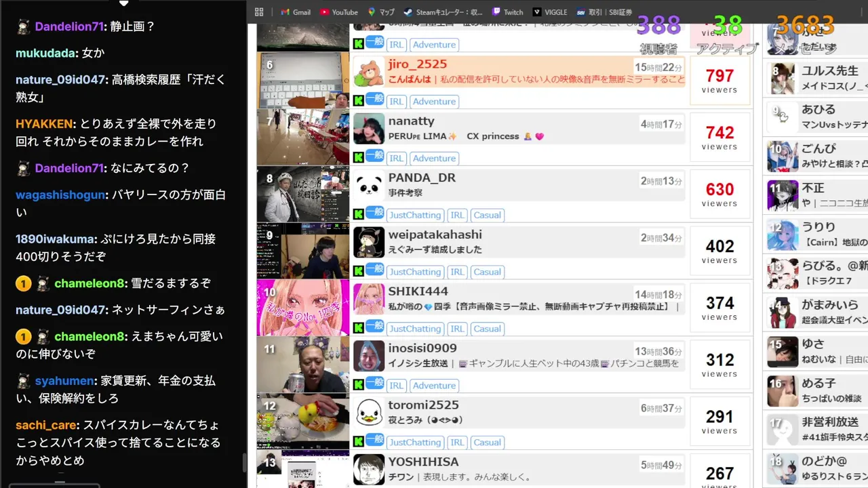The height and width of the screenshot is (488, 868).
Task: Open the Gmail bookmark
Action: [x=295, y=12]
